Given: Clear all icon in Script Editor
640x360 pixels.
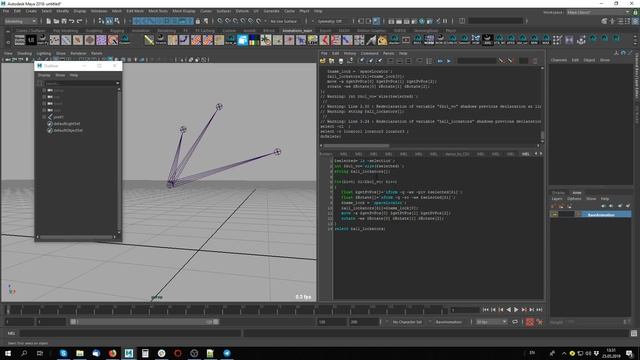Looking at the screenshot, I should (x=380, y=61).
